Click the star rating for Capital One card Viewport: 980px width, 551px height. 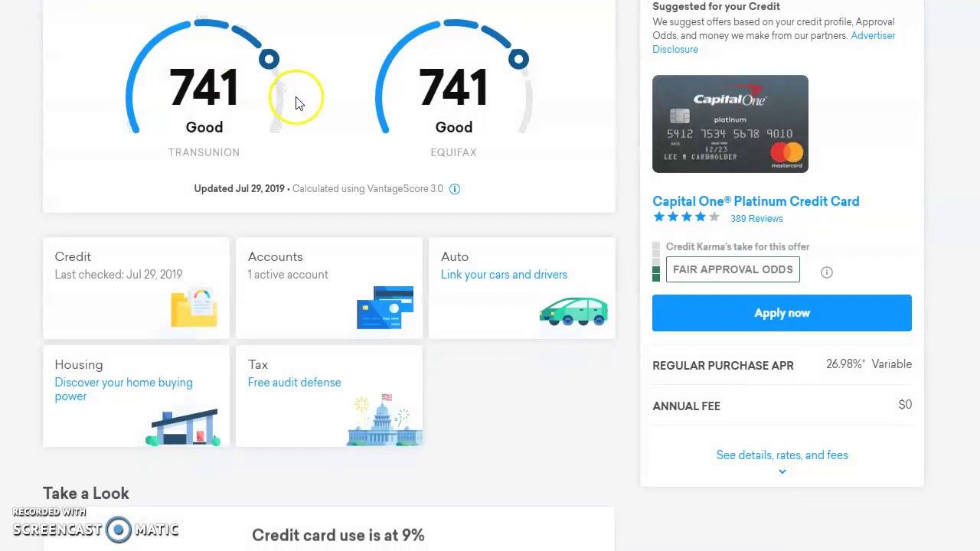point(686,217)
